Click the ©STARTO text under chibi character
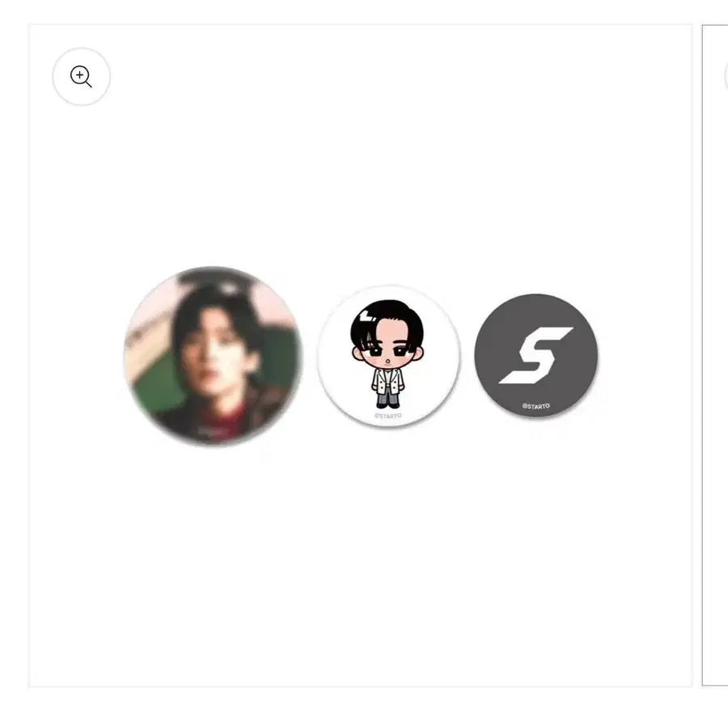This screenshot has height=728, width=728. (x=387, y=416)
